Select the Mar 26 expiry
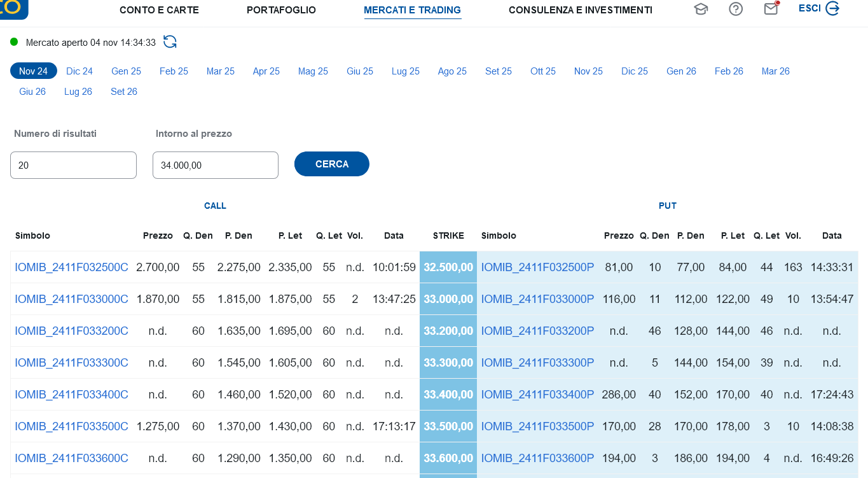868x478 pixels. (776, 71)
